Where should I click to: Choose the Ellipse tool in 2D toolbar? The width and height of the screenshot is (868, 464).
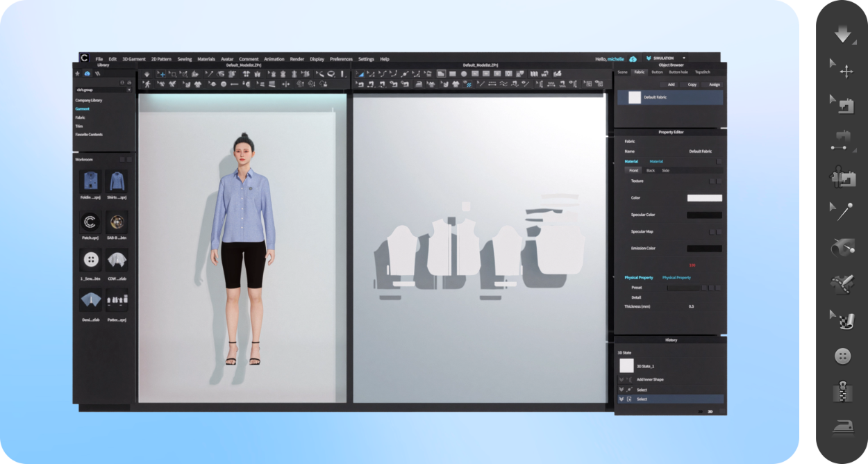click(x=464, y=74)
